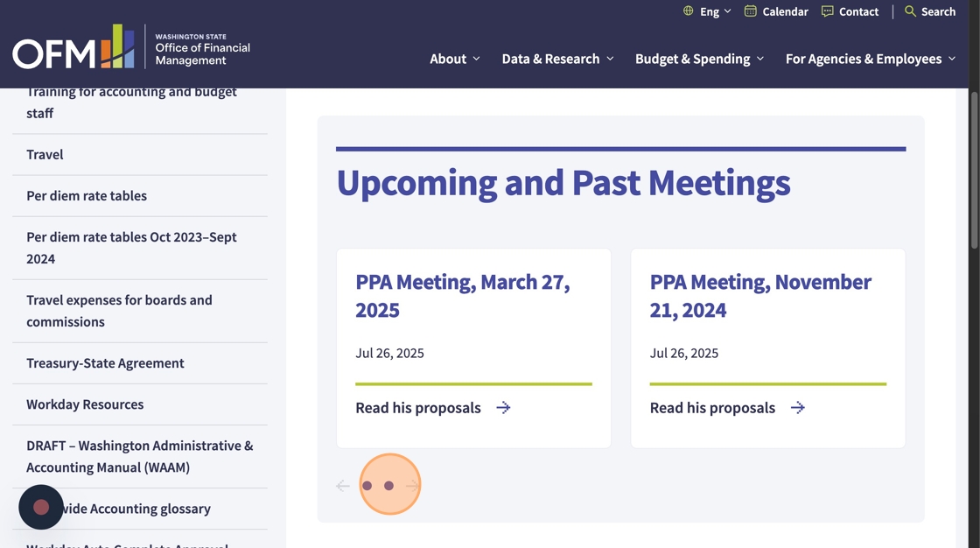Open the Calendar icon link

[750, 11]
